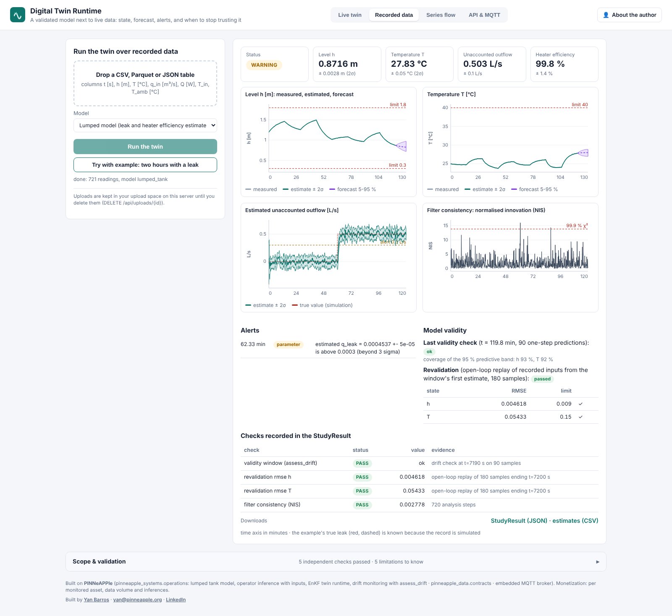Click the 0.503 L/s outflow value
This screenshot has height=616, width=672.
(x=483, y=64)
